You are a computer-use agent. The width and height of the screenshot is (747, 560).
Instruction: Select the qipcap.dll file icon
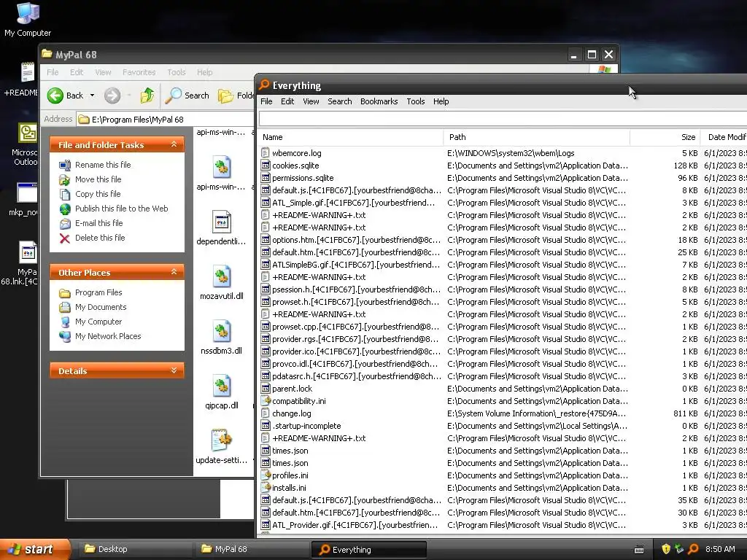pos(222,386)
